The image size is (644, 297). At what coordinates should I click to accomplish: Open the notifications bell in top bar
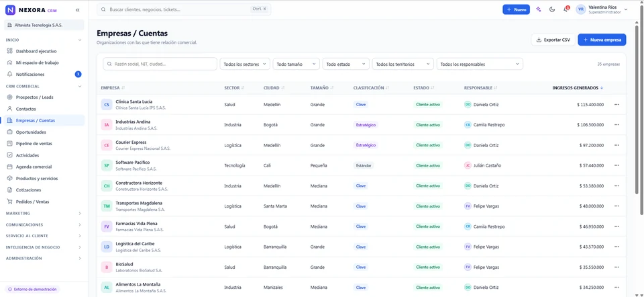(566, 9)
